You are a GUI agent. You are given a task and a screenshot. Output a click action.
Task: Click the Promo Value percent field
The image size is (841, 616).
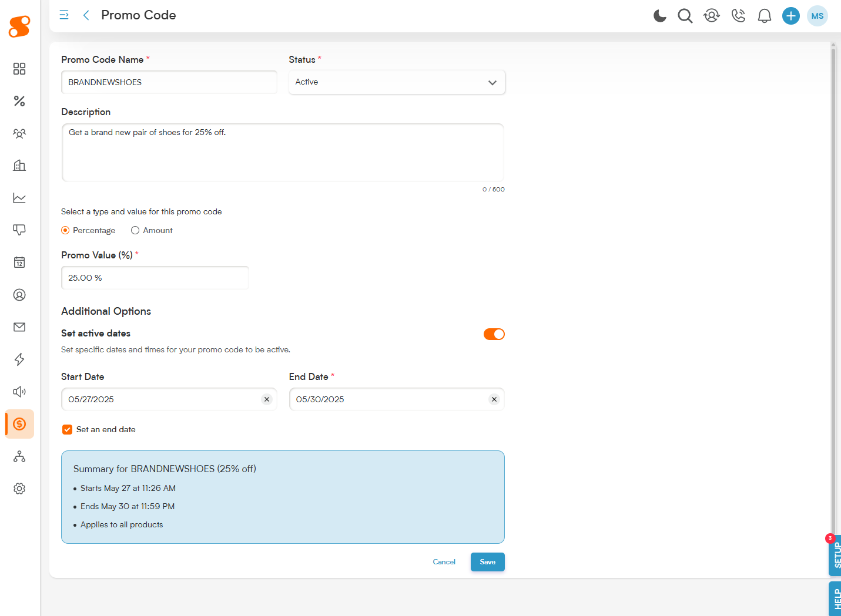click(155, 278)
